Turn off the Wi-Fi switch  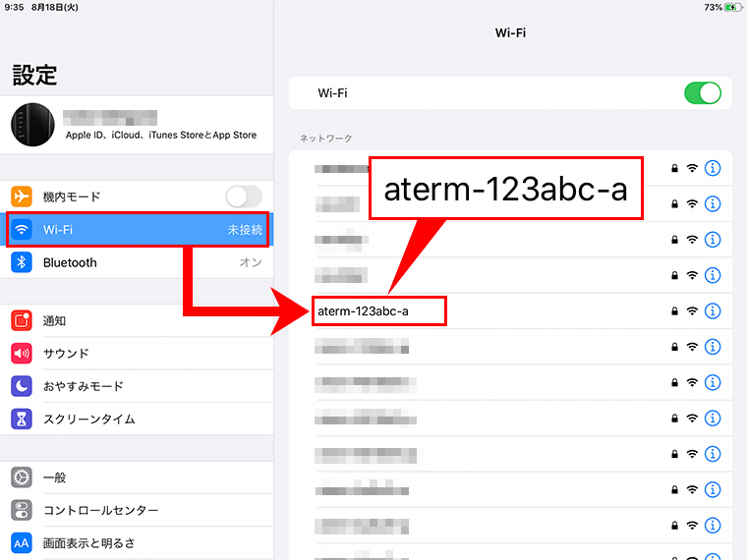click(x=702, y=93)
